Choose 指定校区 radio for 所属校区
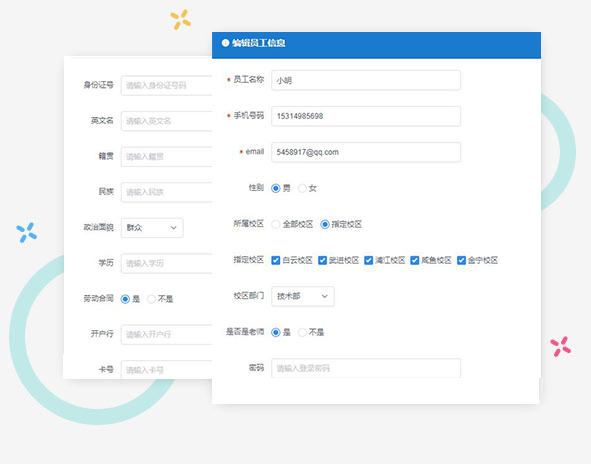The width and height of the screenshot is (591, 464). 325,224
